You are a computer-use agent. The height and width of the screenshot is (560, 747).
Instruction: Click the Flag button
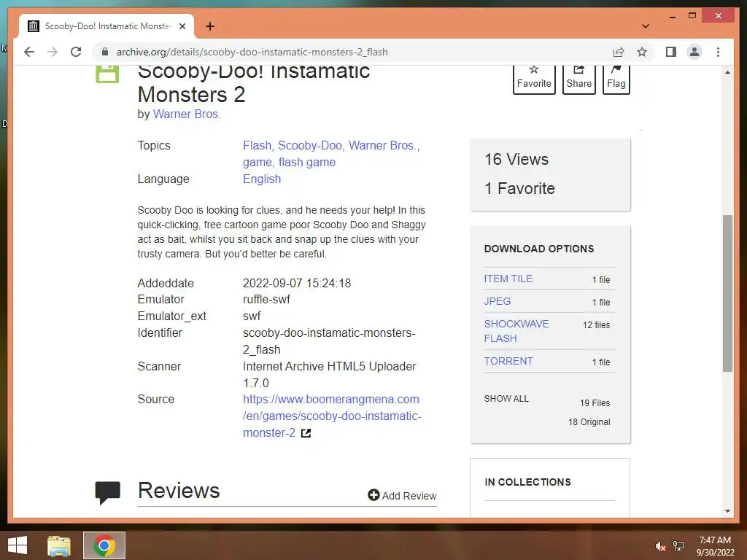616,79
